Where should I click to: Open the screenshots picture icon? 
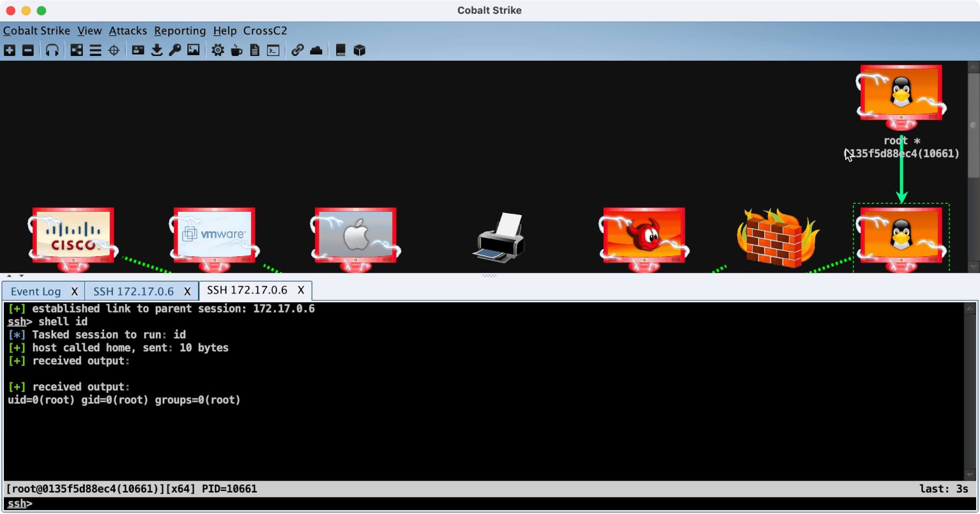coord(194,50)
